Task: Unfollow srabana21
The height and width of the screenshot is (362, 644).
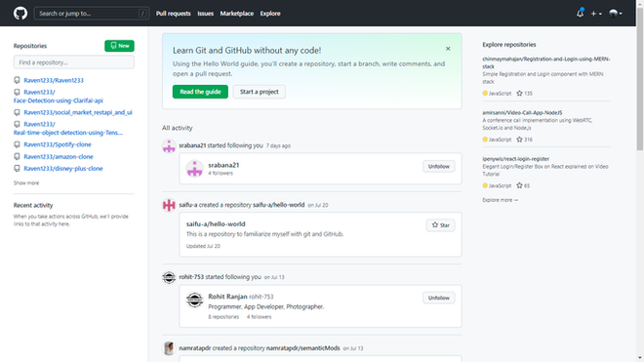Action: click(x=439, y=167)
